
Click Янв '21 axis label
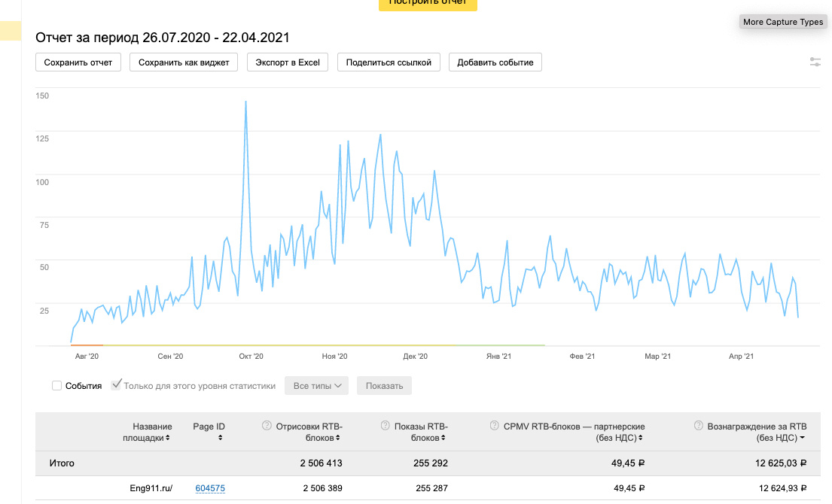(x=498, y=356)
